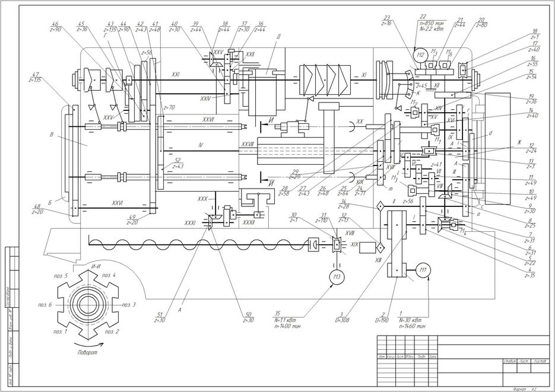Viewport: 555px width, 392px height.
Task: Select callout 50 "z=30"
Action: (x=248, y=317)
